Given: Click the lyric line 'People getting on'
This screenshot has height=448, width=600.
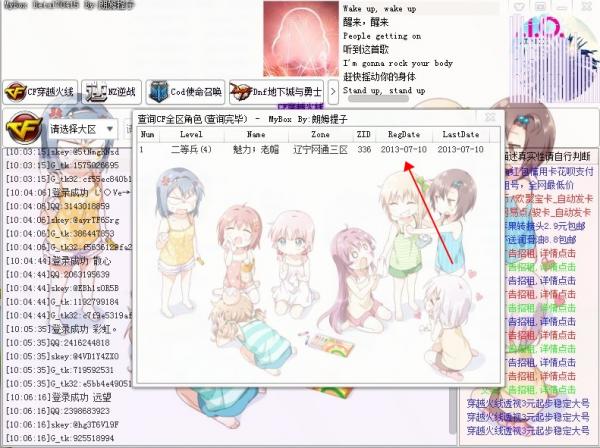Looking at the screenshot, I should [382, 36].
